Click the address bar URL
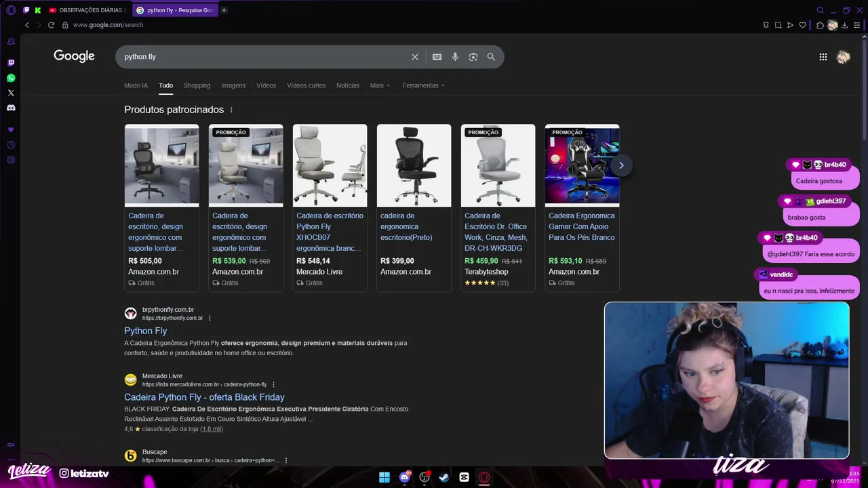 [108, 25]
